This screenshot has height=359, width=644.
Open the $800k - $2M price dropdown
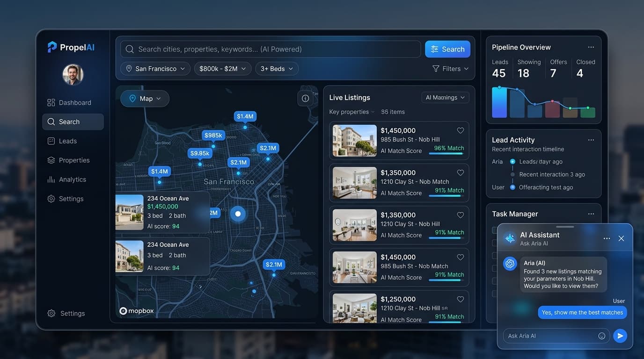223,69
